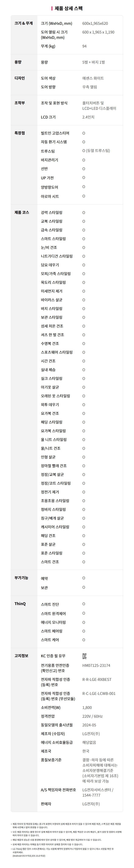Click the 바이러스 살균 course label
The width and height of the screenshot is (134, 868).
(52, 300)
